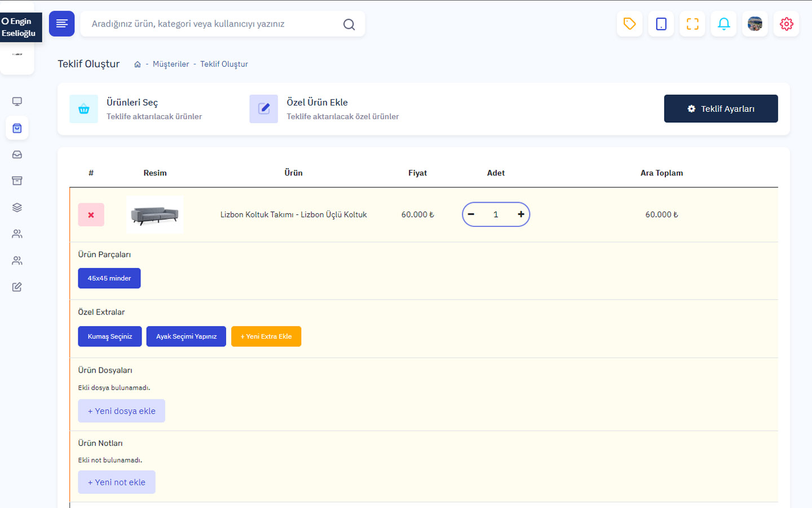Click the lower users sidebar icon
812x508 pixels.
(17, 260)
